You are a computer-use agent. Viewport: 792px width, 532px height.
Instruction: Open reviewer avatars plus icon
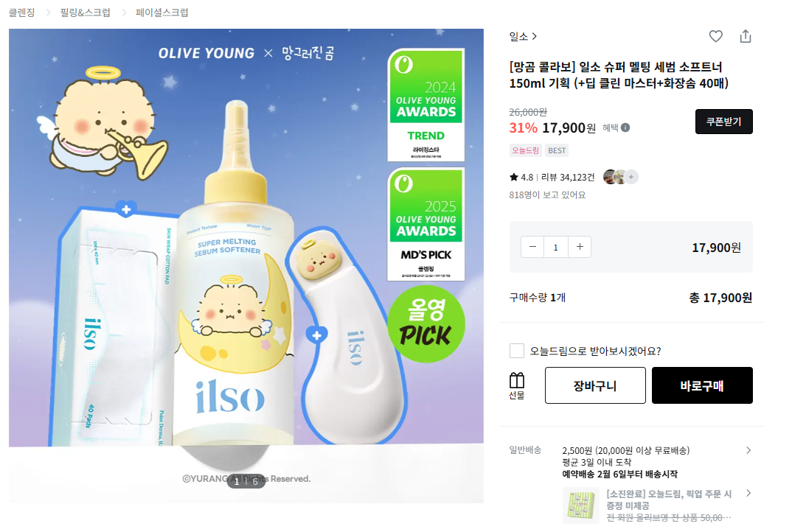pyautogui.click(x=631, y=177)
